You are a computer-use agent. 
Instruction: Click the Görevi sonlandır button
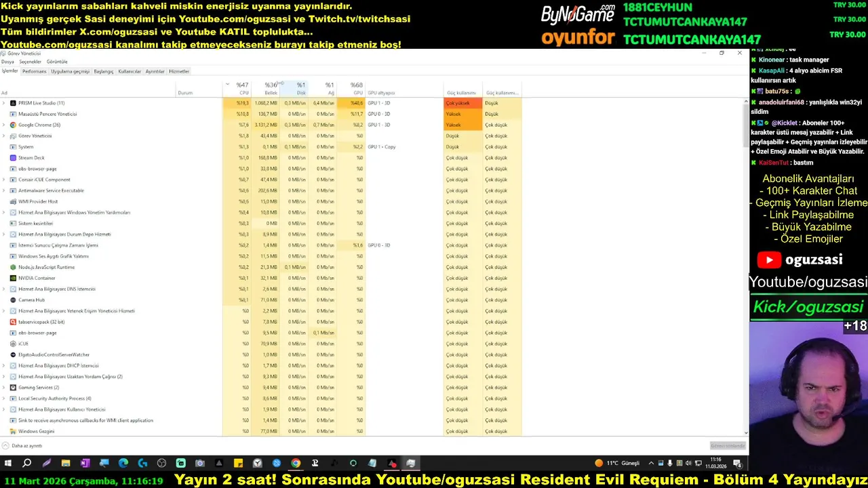tap(728, 446)
